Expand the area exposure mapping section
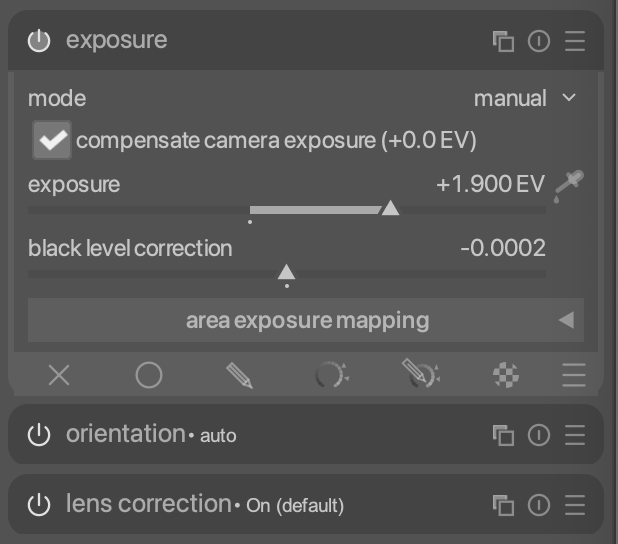618x544 pixels. click(306, 320)
